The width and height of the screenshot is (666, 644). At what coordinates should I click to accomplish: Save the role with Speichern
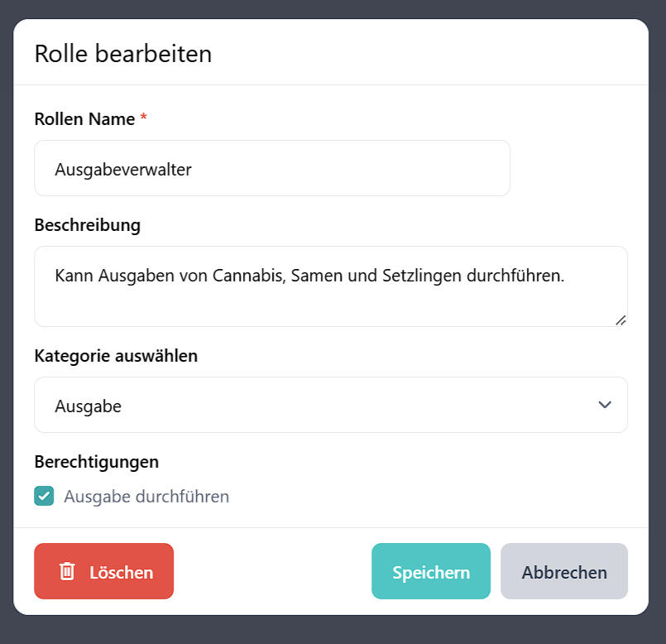pyautogui.click(x=430, y=571)
